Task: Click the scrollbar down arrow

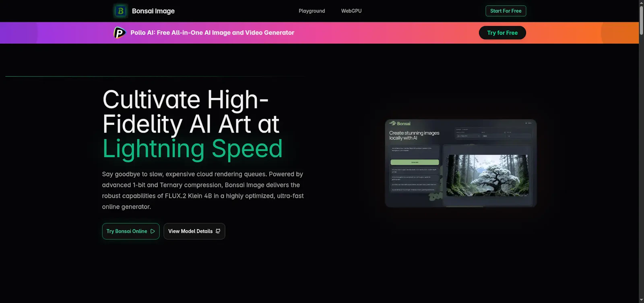Action: pyautogui.click(x=641, y=300)
